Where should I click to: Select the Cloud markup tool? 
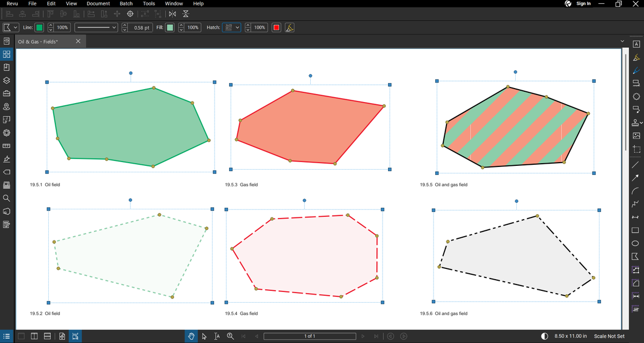636,97
